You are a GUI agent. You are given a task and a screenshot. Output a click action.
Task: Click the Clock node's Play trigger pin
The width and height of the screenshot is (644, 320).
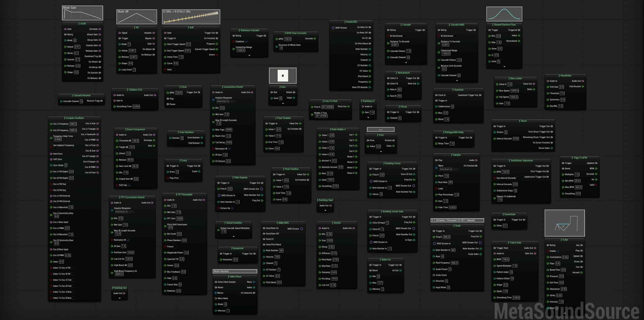pyautogui.click(x=168, y=99)
